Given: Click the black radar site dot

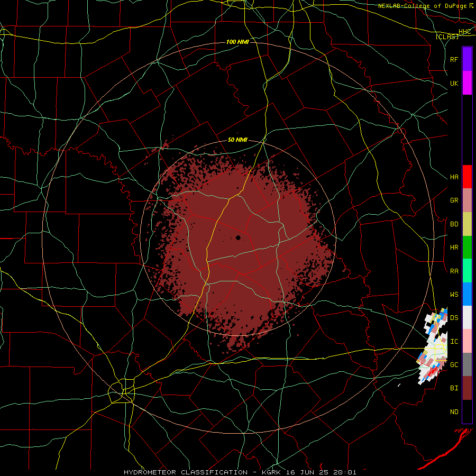Looking at the screenshot, I should coord(238,237).
